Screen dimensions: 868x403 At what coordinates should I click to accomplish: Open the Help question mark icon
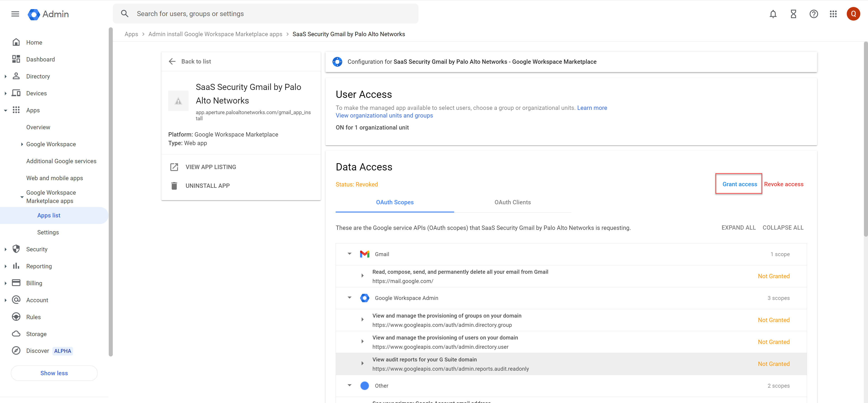(x=814, y=14)
